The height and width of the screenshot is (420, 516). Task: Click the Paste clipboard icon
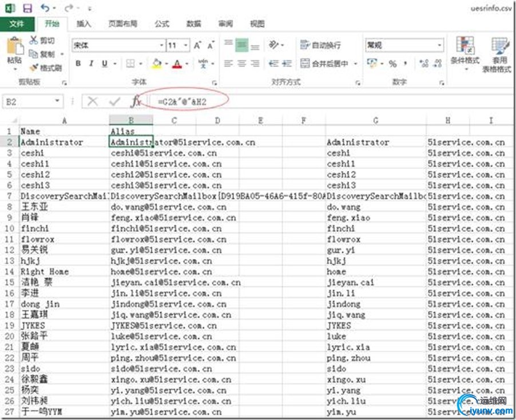(x=15, y=46)
